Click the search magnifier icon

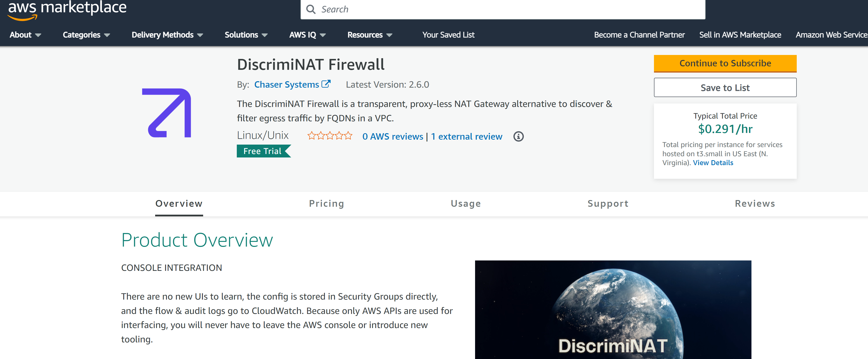point(310,9)
